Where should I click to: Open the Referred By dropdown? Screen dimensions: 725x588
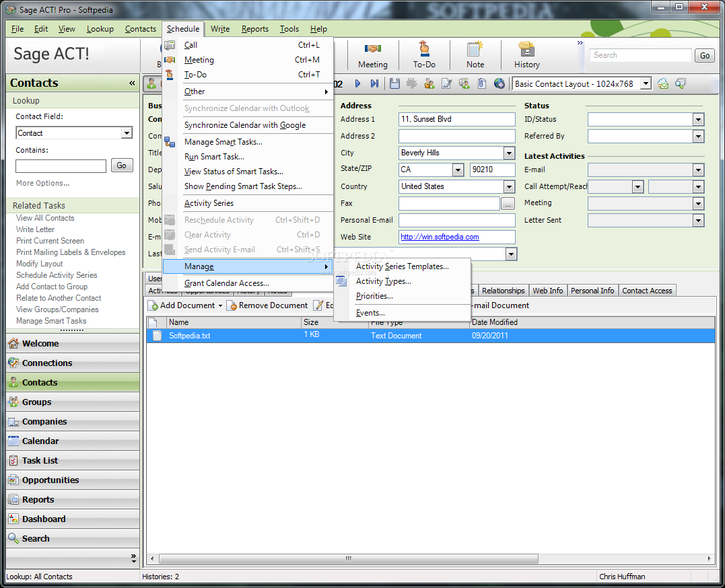point(698,137)
